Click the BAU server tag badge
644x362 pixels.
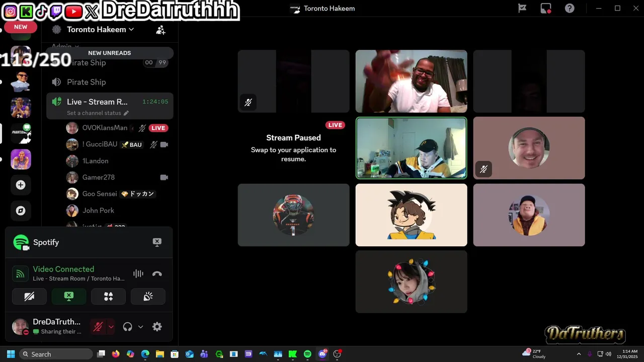coord(132,145)
